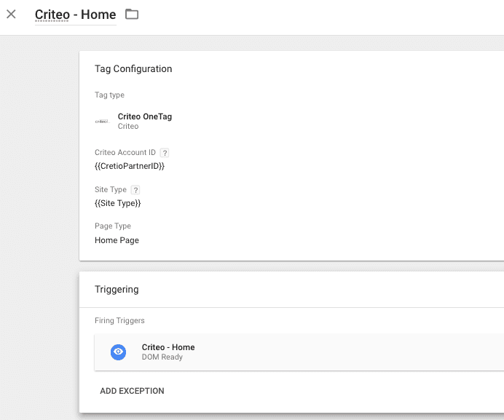This screenshot has height=420, width=504.
Task: Click the 'DOM Ready' trigger type text
Action: [162, 357]
